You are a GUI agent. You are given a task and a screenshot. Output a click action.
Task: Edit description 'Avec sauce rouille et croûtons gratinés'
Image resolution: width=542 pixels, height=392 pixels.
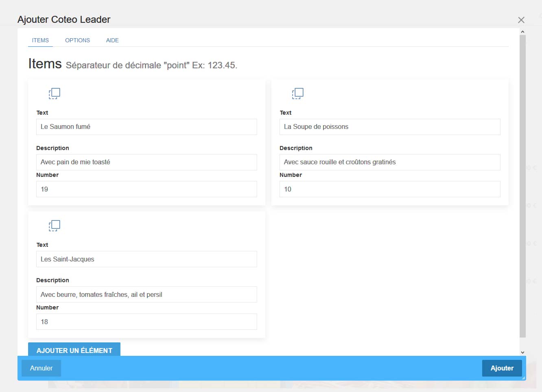390,162
